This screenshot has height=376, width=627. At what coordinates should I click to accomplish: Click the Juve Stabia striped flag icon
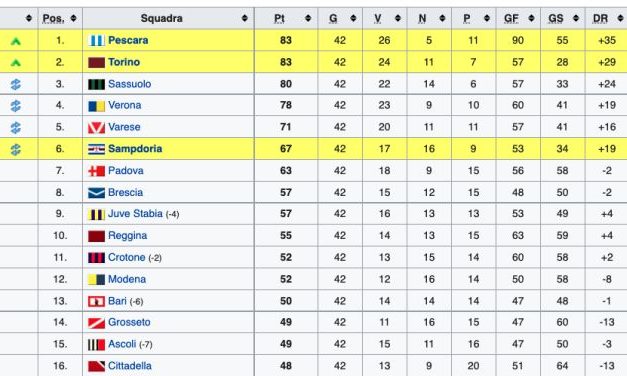click(x=96, y=214)
